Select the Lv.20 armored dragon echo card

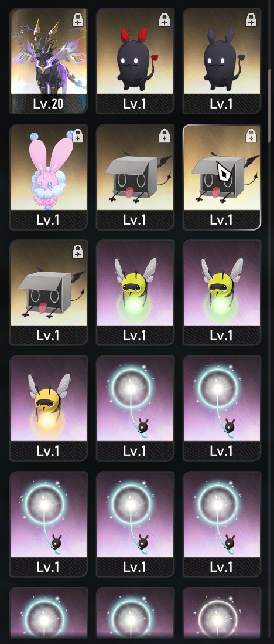(49, 61)
